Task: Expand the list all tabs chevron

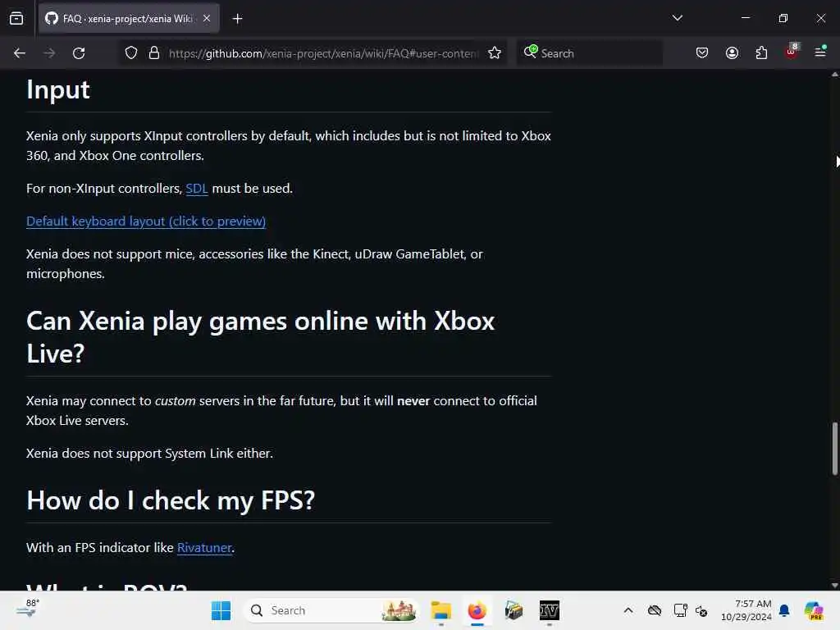Action: 678,18
